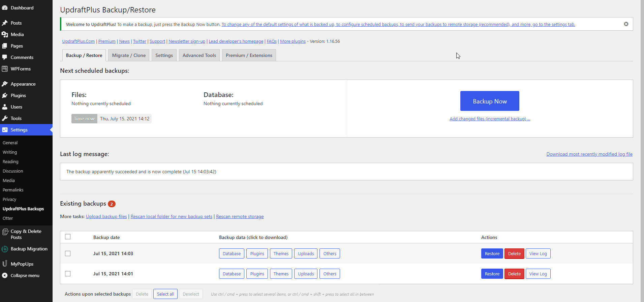
Task: Expand Add changed files incremental backup link
Action: click(489, 119)
